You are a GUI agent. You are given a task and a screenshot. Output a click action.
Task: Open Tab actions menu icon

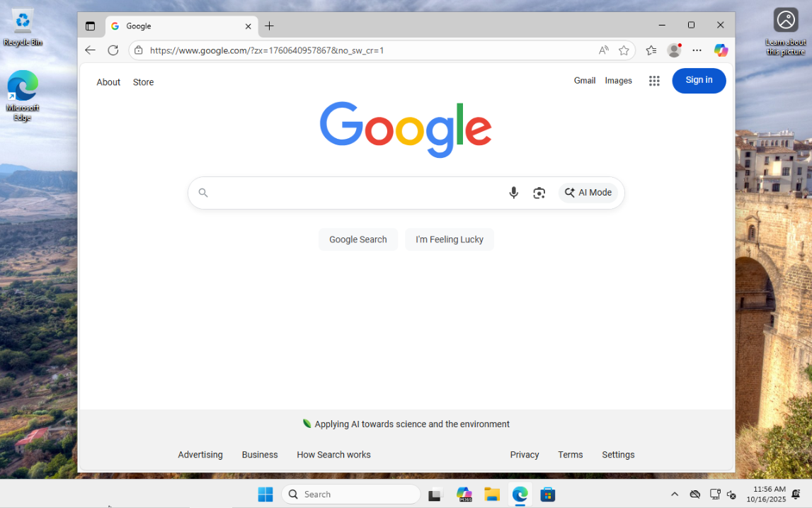(x=90, y=26)
